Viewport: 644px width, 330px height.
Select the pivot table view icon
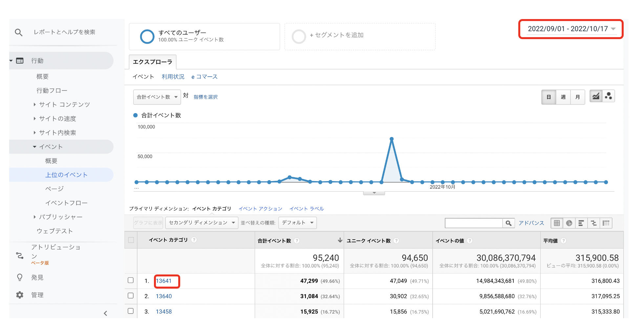pos(606,223)
